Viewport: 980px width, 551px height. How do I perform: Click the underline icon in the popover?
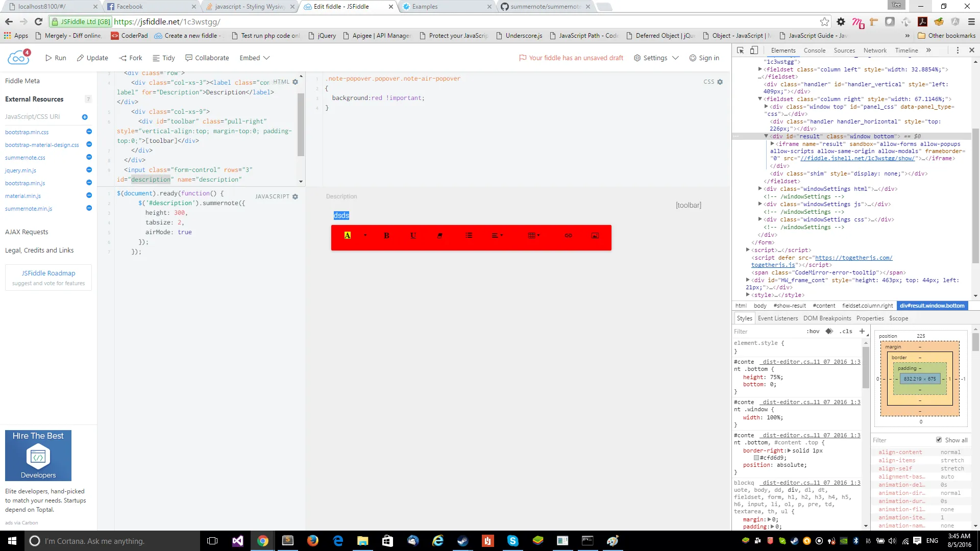click(x=413, y=236)
